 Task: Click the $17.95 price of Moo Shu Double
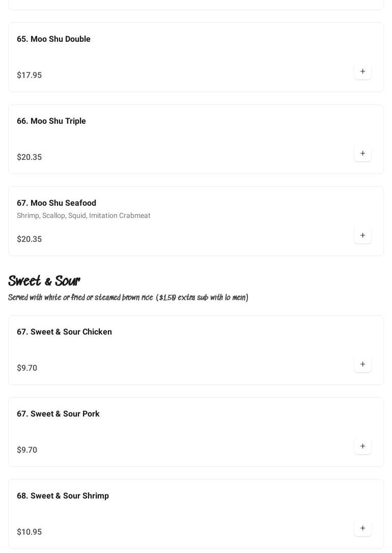pos(30,75)
